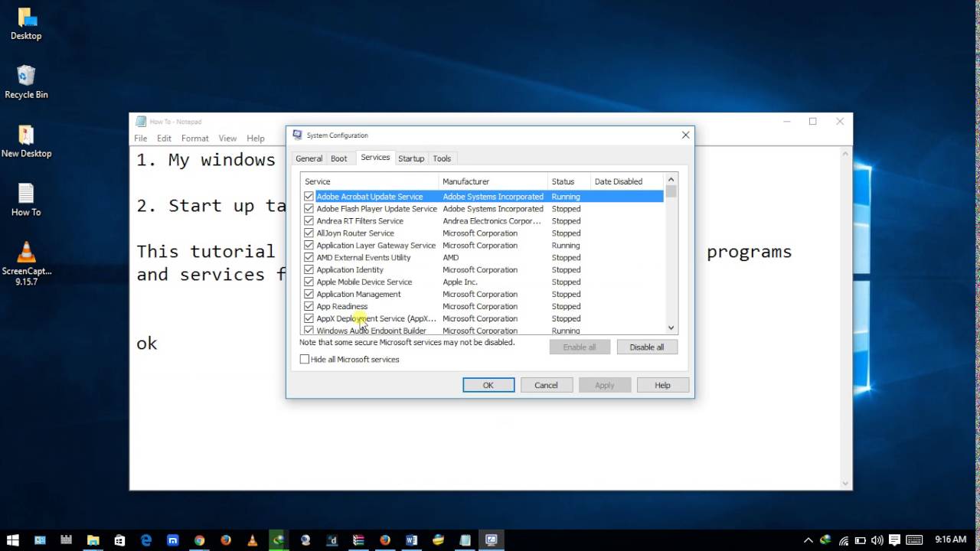Open Notepad Format menu

click(195, 139)
